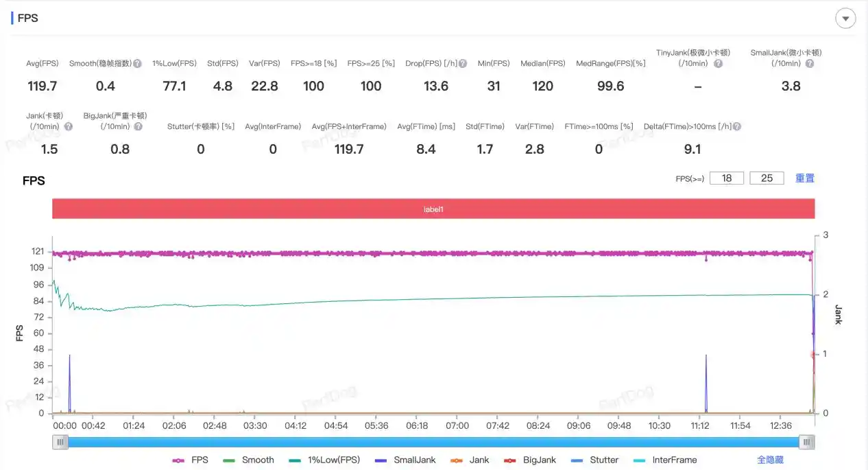
Task: Toggle FPS series in chart legend
Action: (191, 460)
